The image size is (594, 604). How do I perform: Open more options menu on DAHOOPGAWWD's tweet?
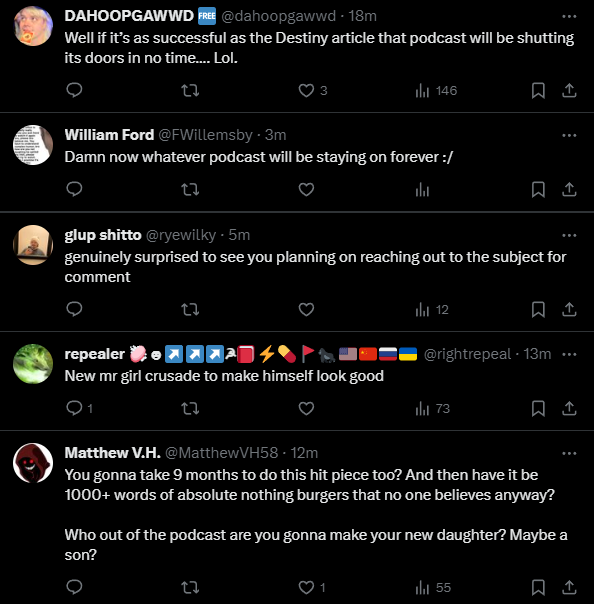point(569,16)
